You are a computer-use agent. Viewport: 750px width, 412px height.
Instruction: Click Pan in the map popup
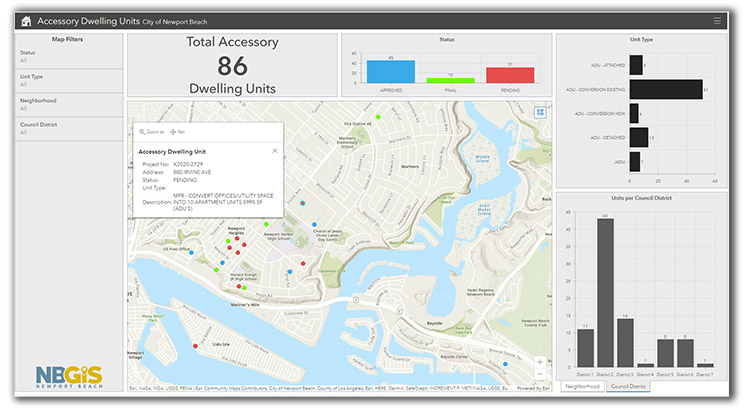point(179,131)
